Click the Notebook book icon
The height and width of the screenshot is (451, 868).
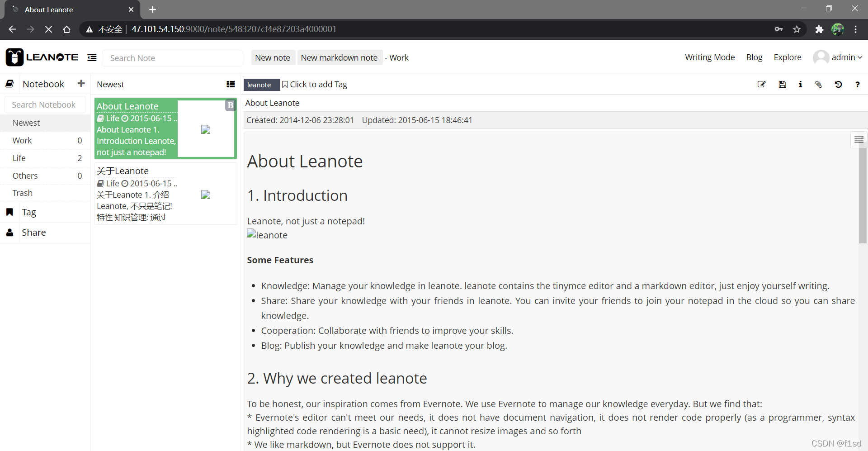point(9,84)
